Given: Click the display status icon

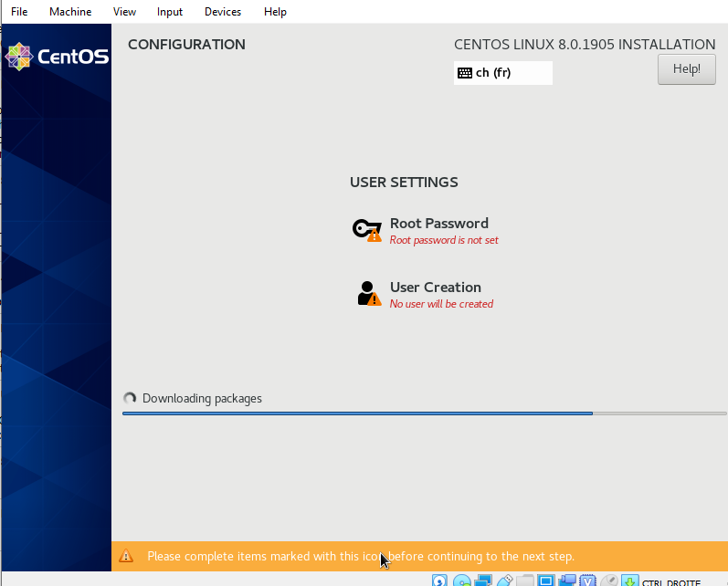Looking at the screenshot, I should pos(546,581).
